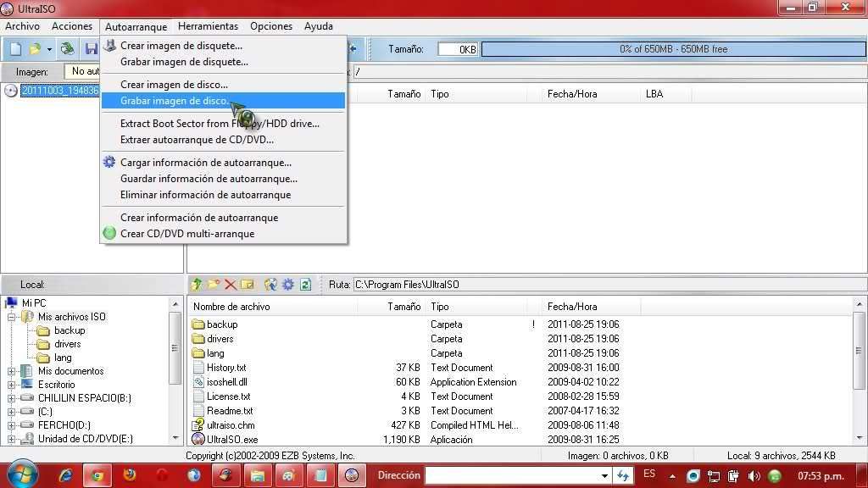
Task: Expand the CHILILIN ESPACIO(B:) drive node
Action: coord(11,398)
